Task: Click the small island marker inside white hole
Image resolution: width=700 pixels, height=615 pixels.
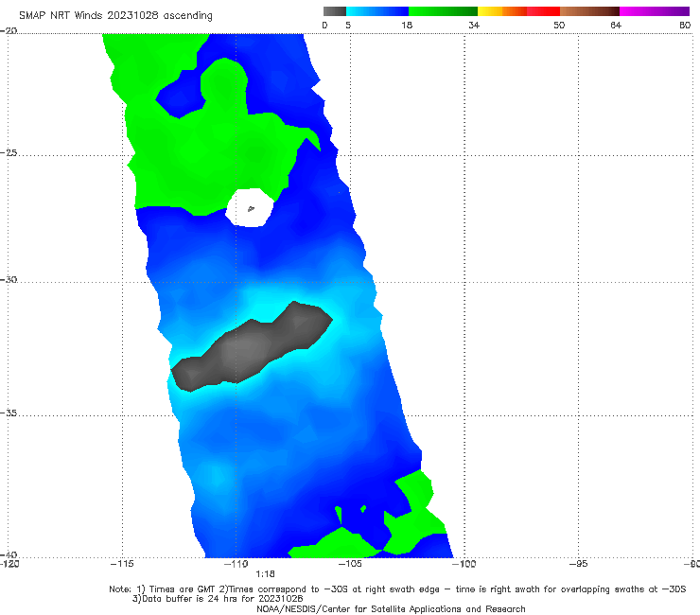Action: [x=251, y=208]
